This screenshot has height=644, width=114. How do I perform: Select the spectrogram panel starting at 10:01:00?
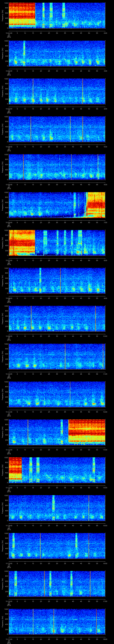pos(57,16)
